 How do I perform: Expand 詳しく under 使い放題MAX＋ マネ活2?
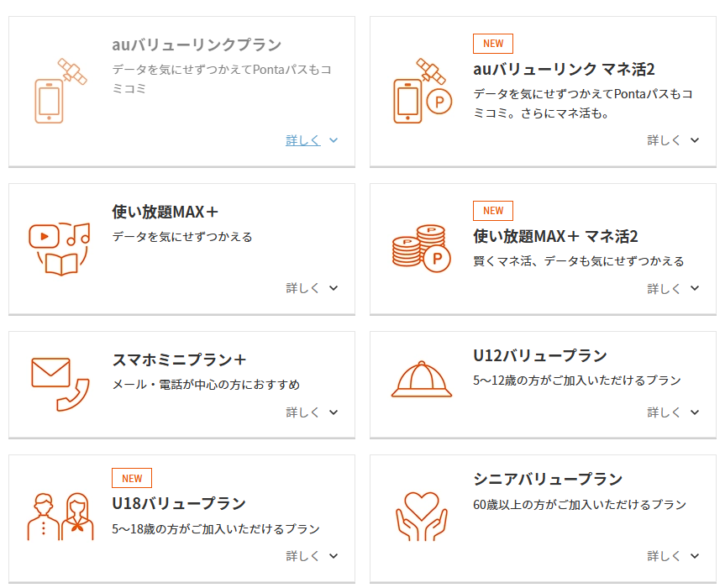click(x=673, y=288)
